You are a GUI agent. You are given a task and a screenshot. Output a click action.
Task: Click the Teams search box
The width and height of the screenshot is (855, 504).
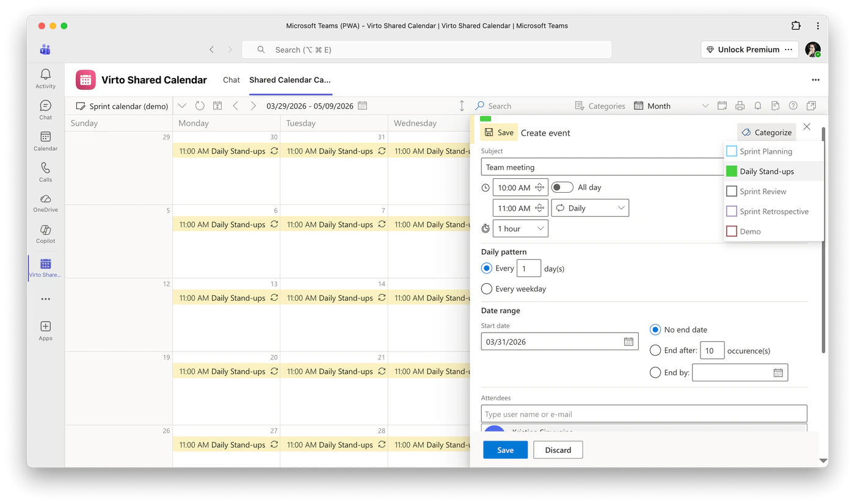tap(427, 49)
